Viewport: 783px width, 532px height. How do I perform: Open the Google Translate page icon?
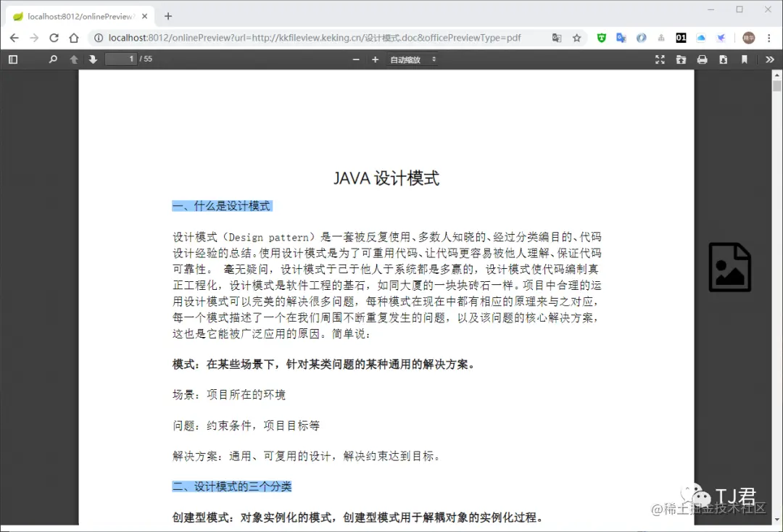555,38
